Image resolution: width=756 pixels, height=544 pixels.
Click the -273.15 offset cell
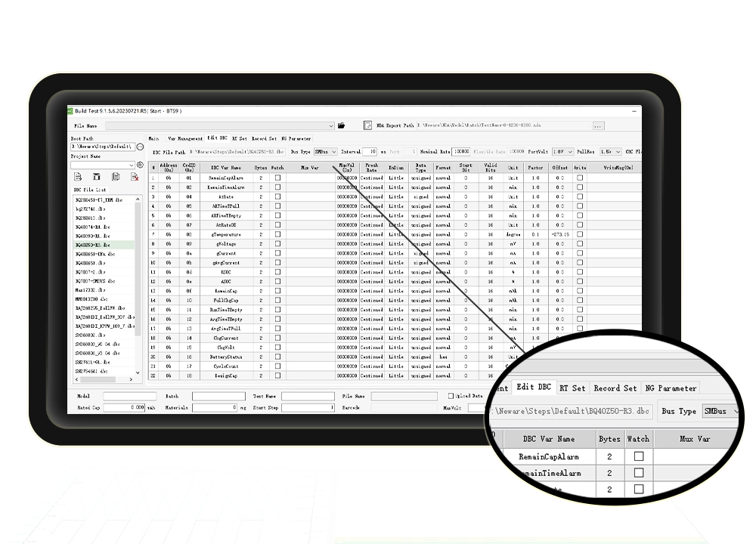[559, 234]
